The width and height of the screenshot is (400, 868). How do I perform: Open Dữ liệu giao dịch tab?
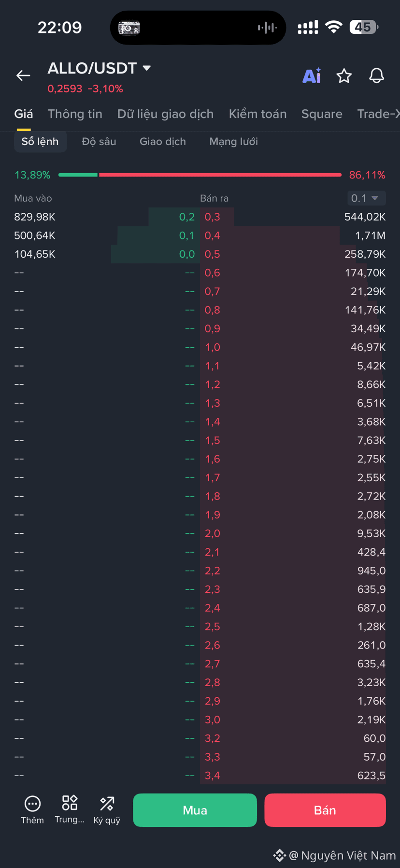[165, 114]
